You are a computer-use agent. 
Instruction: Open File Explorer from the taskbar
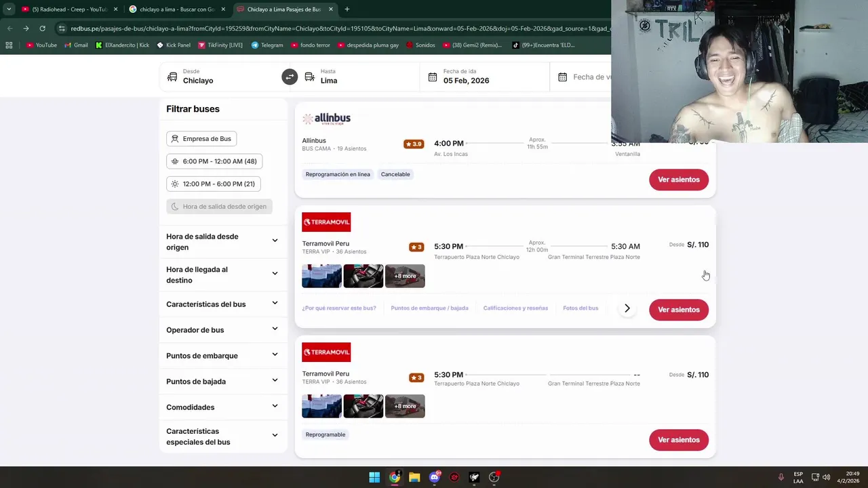(414, 477)
